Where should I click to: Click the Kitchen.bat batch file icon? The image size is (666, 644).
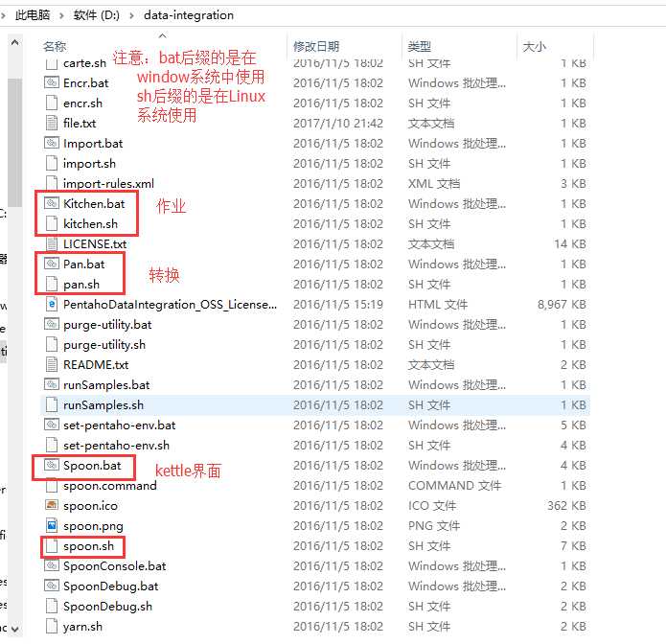52,203
